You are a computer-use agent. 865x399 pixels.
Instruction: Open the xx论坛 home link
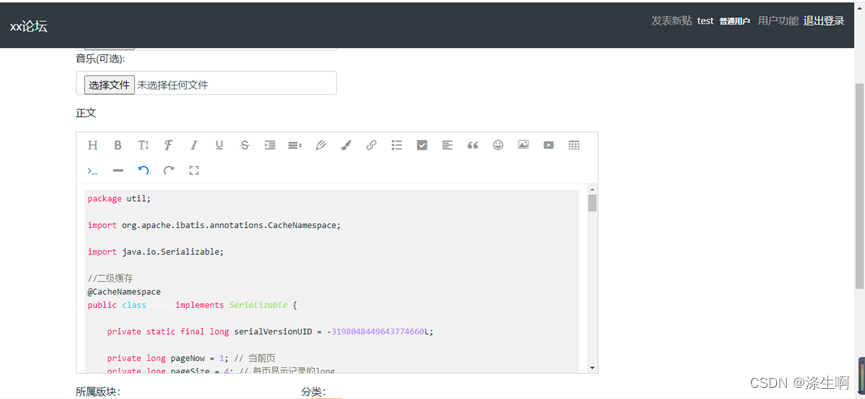coord(29,26)
